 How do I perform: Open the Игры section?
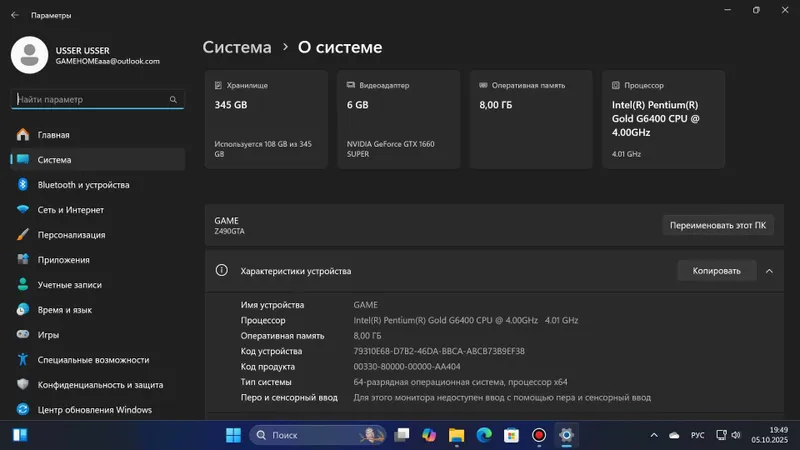click(97, 335)
